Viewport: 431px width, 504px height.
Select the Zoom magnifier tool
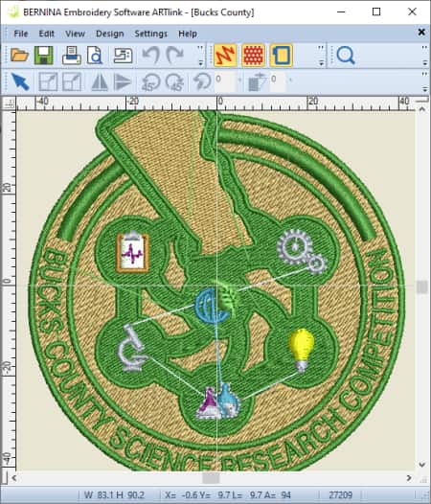coord(346,56)
